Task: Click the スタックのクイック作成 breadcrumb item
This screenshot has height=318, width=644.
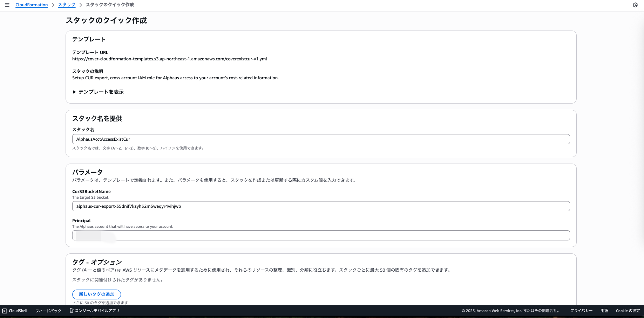Action: (x=110, y=5)
